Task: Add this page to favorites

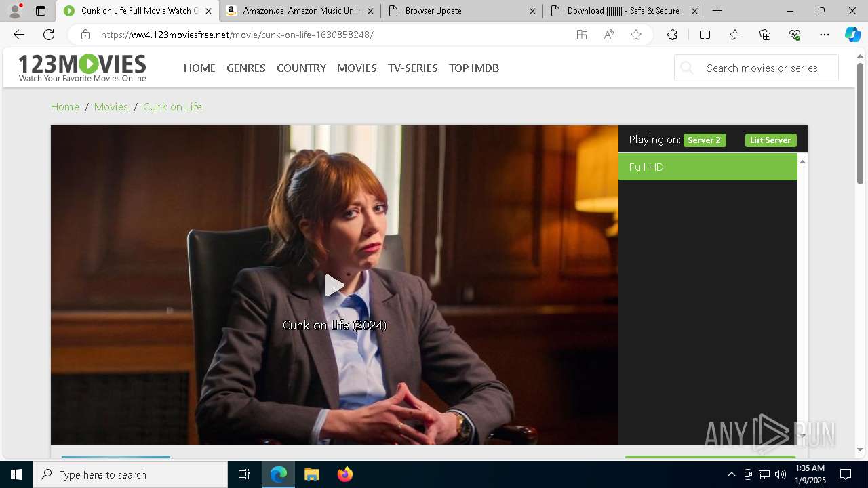Action: point(636,35)
